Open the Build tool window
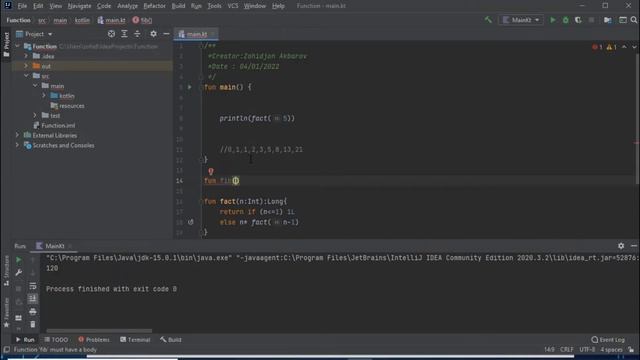 pyautogui.click(x=171, y=340)
